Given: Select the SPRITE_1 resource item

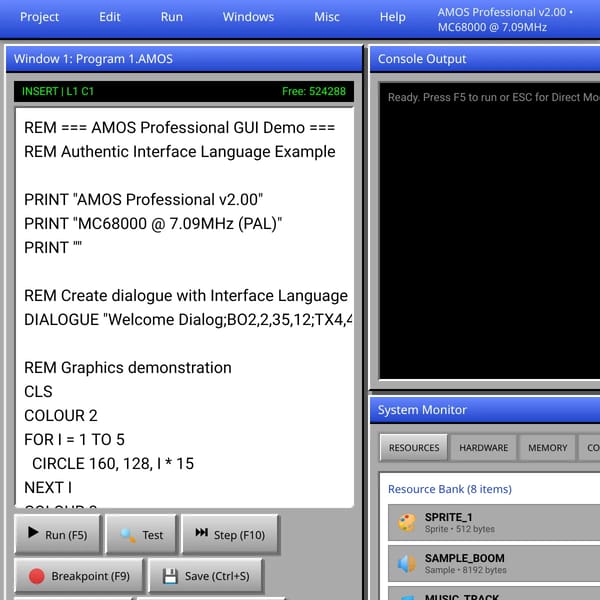Looking at the screenshot, I should (494, 522).
